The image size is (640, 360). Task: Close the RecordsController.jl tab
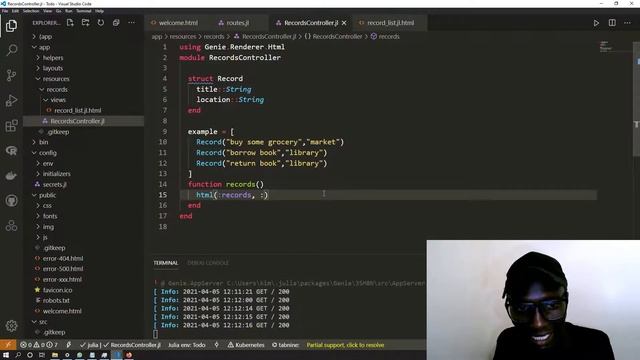(344, 23)
